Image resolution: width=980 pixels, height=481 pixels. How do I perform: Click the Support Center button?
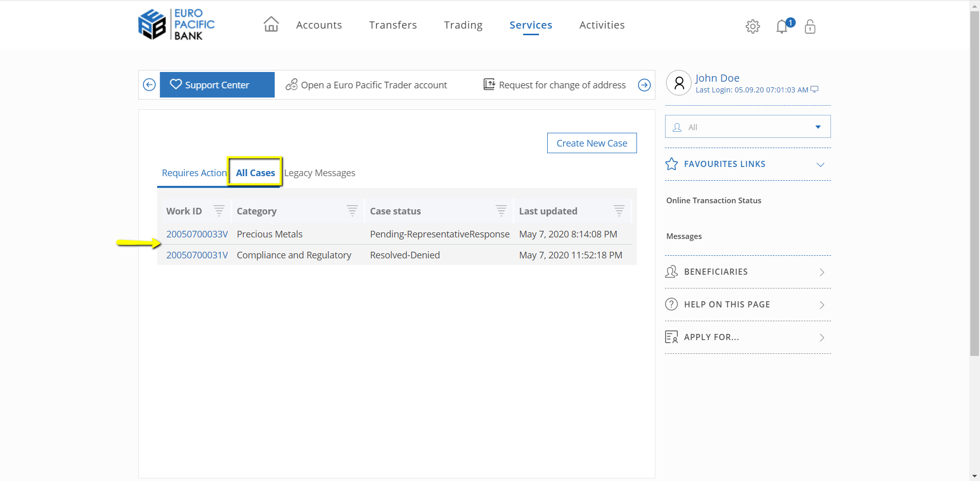tap(217, 85)
